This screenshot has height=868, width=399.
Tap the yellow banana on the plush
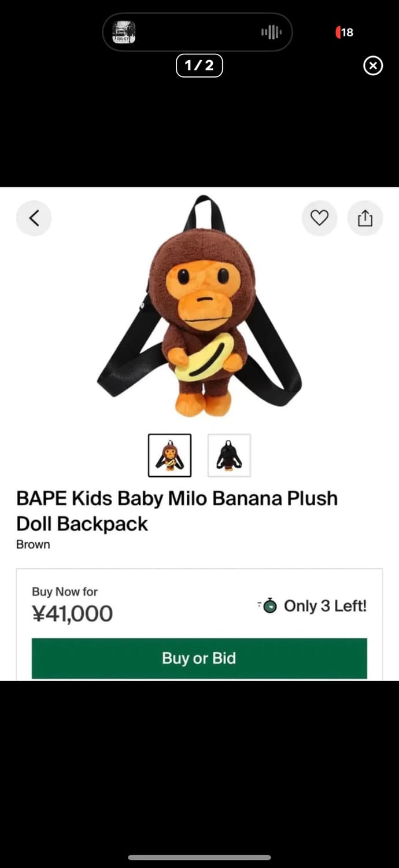(204, 357)
